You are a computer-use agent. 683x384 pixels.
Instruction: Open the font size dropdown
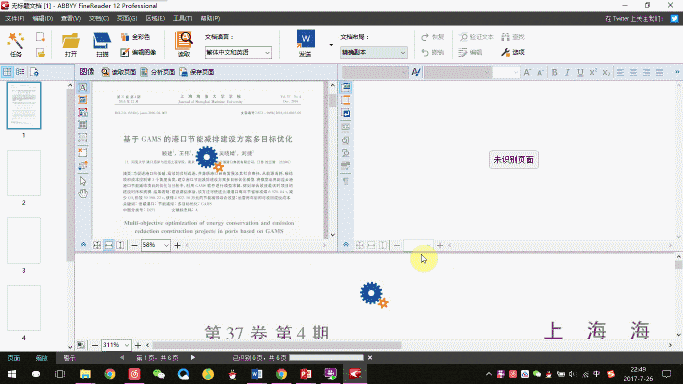[506, 72]
